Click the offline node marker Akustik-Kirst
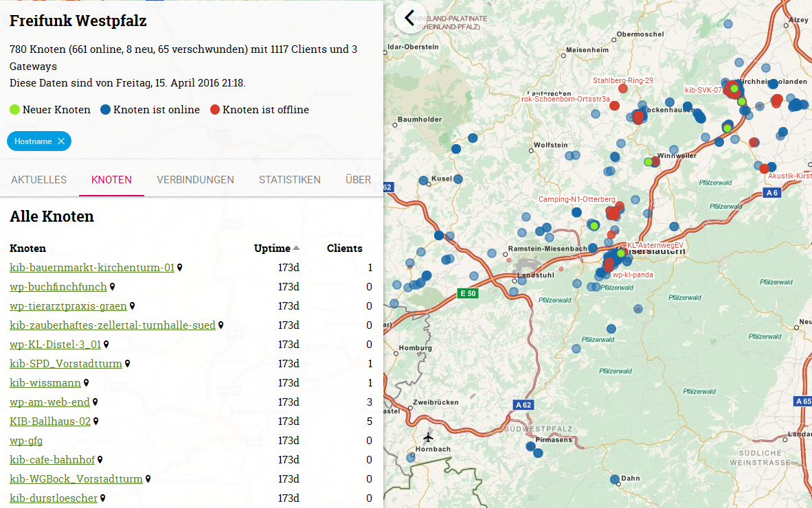812x508 pixels. click(x=765, y=169)
